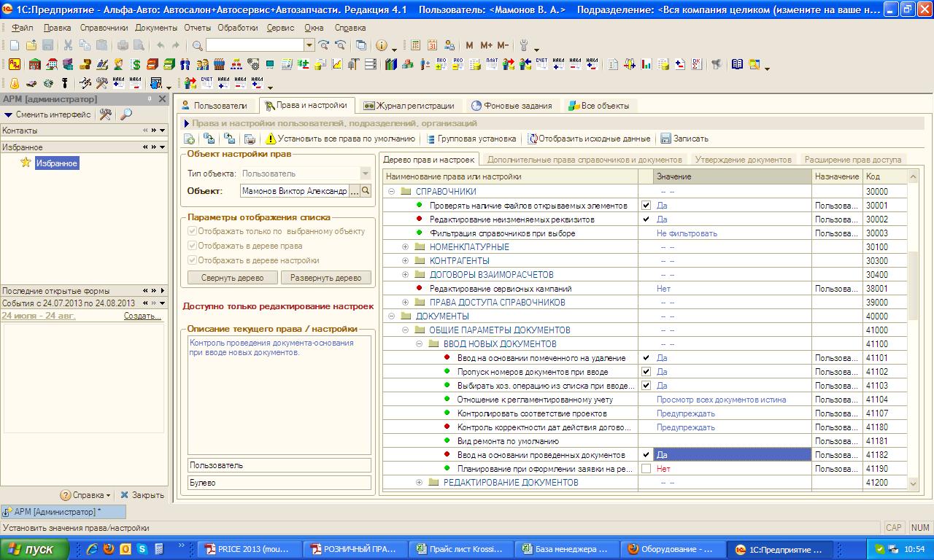Toggle checkbox for Проверять наличие файлов открываемых элементов
Image resolution: width=934 pixels, height=560 pixels.
(646, 206)
